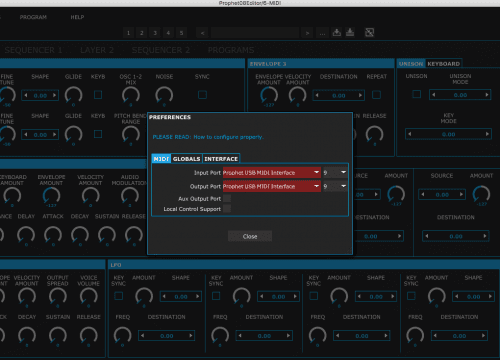Click KEY MODE left arrow

pos(410,134)
